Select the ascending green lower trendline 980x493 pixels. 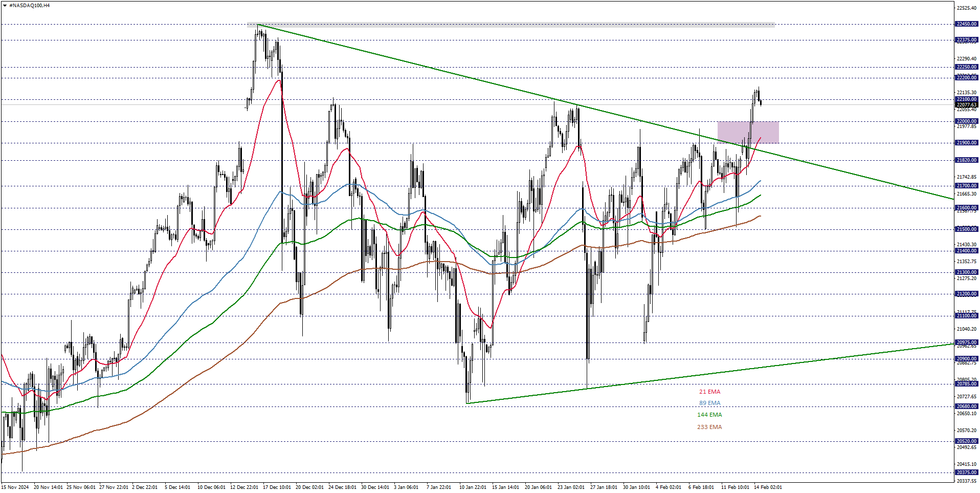(x=711, y=374)
